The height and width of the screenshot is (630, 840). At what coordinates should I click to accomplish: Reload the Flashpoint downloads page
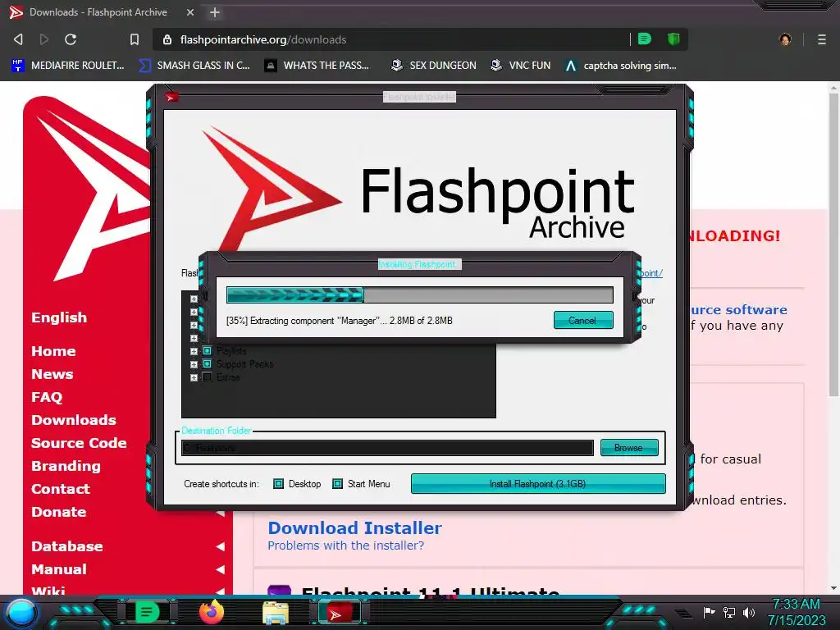[71, 39]
